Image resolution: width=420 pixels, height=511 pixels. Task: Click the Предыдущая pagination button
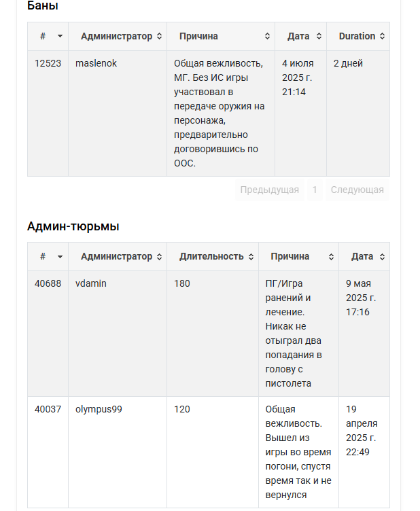(269, 190)
